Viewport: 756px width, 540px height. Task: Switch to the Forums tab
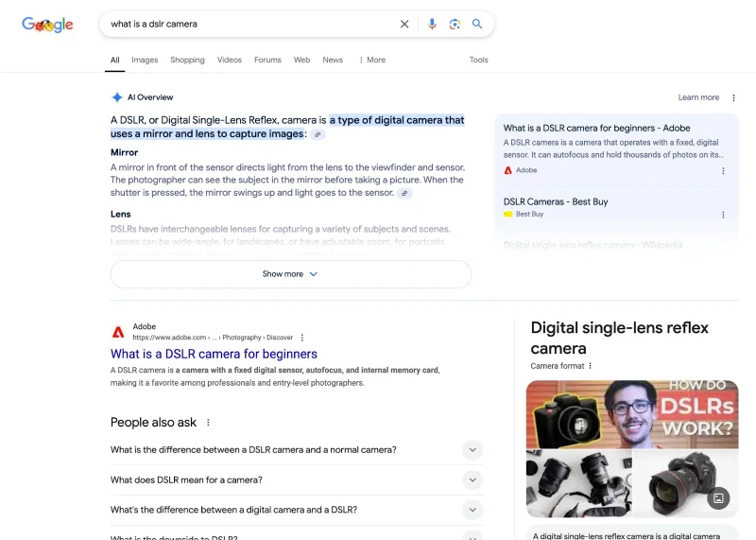[267, 60]
